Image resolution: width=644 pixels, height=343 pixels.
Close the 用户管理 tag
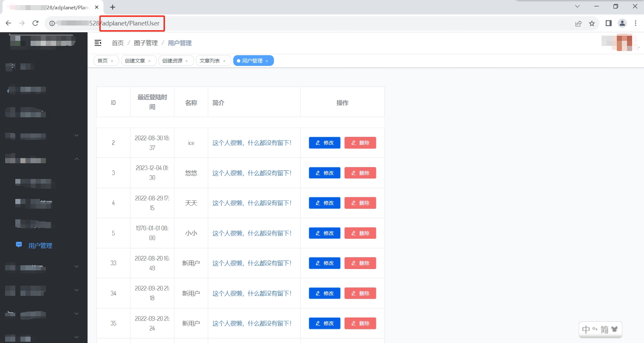267,61
